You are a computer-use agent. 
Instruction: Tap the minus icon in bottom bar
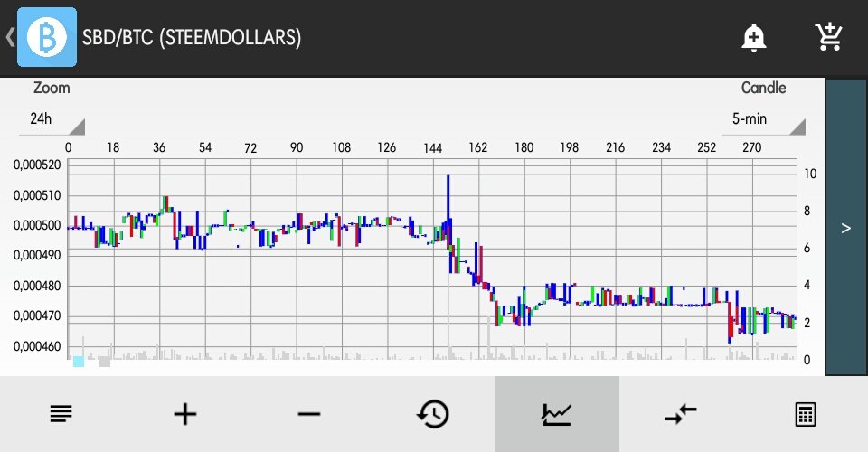coord(309,414)
